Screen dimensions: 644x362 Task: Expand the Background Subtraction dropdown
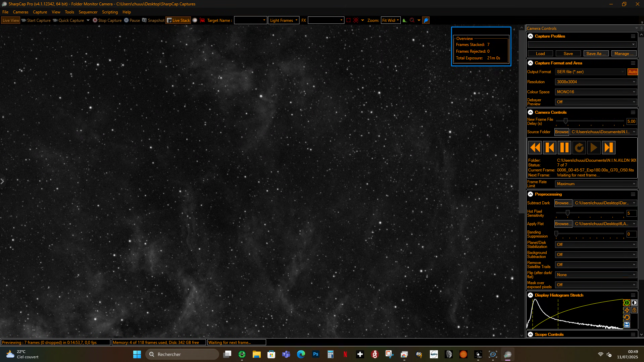pos(596,255)
